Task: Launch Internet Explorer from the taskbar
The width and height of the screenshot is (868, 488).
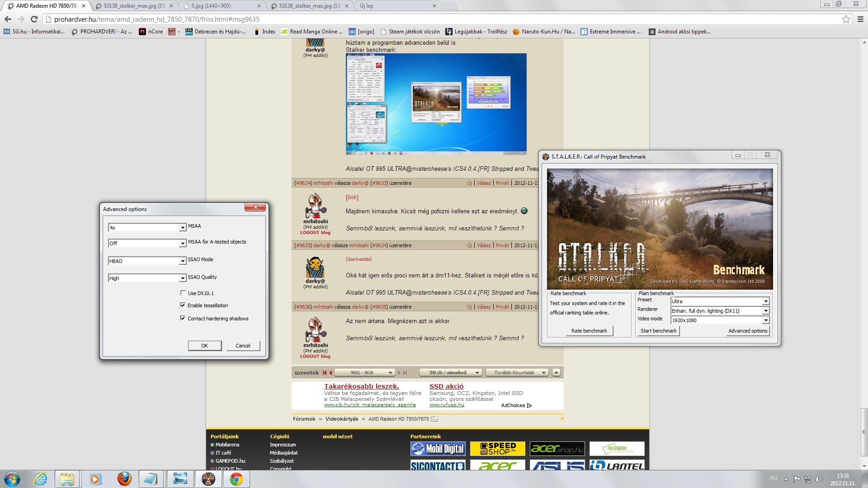Action: point(40,479)
